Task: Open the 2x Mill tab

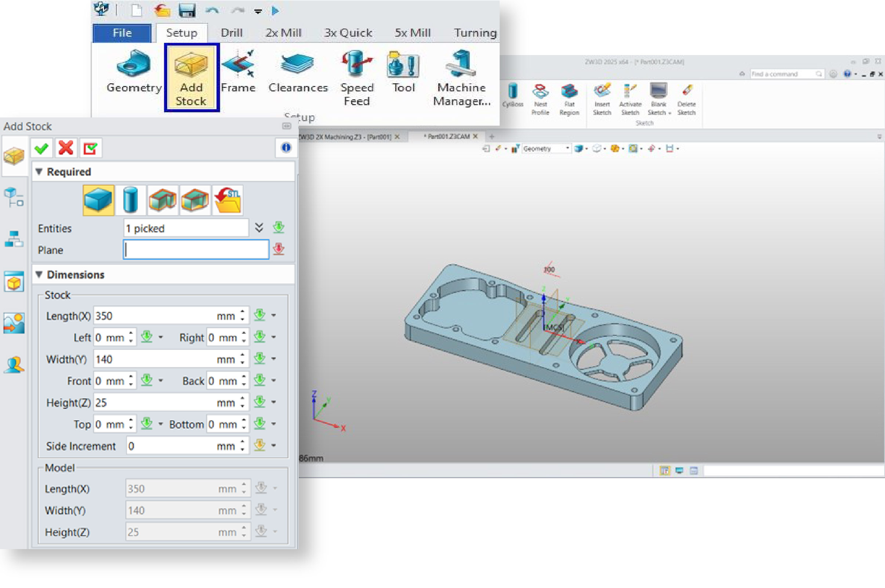Action: pos(283,33)
